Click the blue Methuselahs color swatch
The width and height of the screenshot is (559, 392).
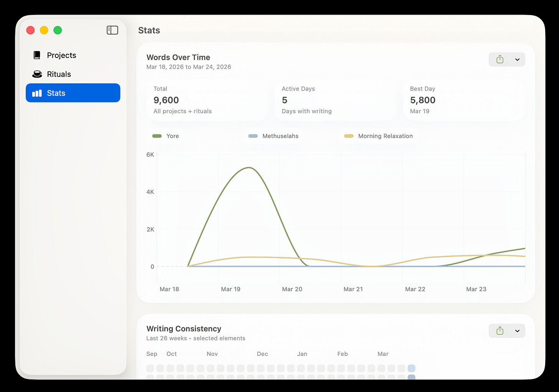pyautogui.click(x=253, y=136)
